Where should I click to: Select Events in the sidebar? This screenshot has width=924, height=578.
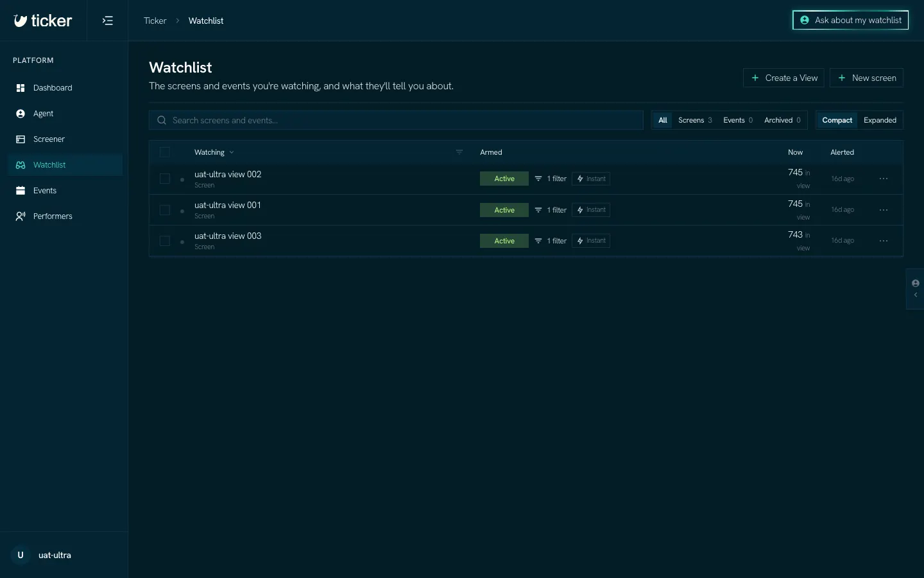pyautogui.click(x=65, y=191)
